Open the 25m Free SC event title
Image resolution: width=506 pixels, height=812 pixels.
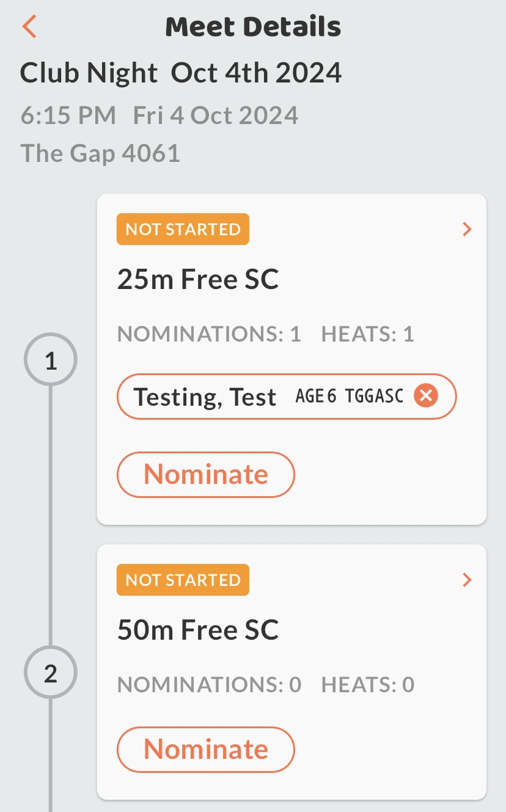tap(197, 279)
